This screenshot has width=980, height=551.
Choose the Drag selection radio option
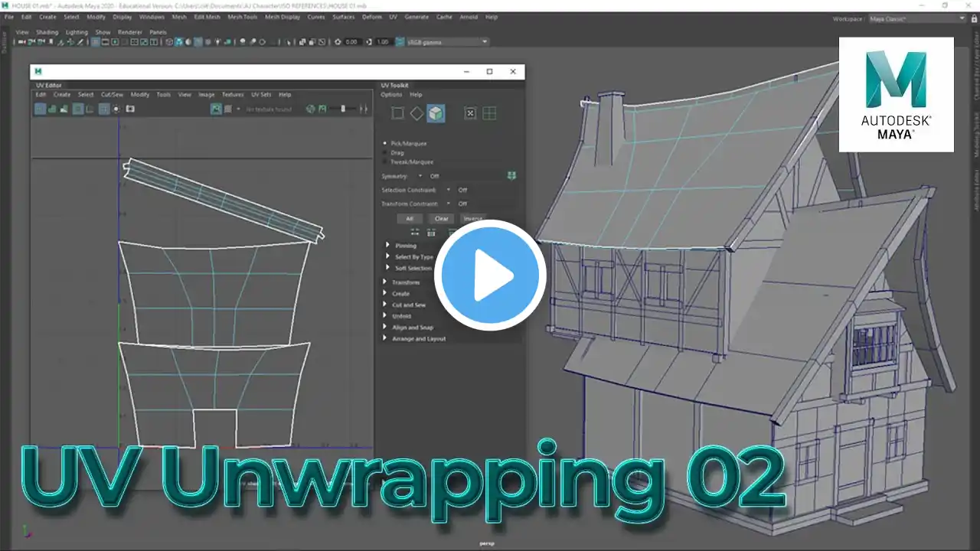[394, 152]
